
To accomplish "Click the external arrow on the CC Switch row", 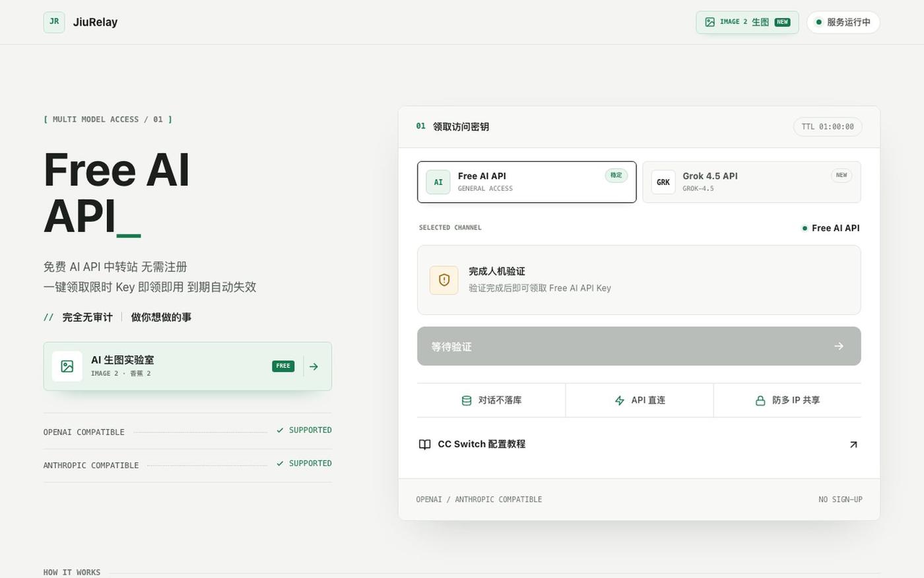I will pos(853,445).
